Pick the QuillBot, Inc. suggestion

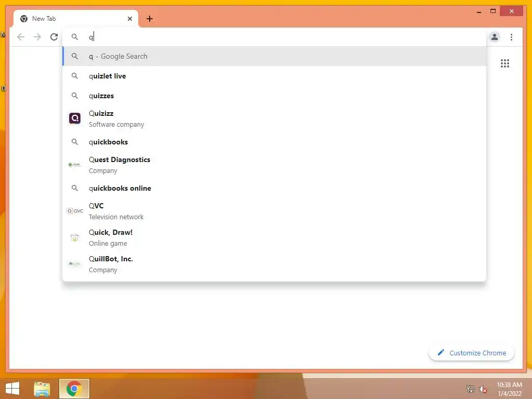(274, 264)
